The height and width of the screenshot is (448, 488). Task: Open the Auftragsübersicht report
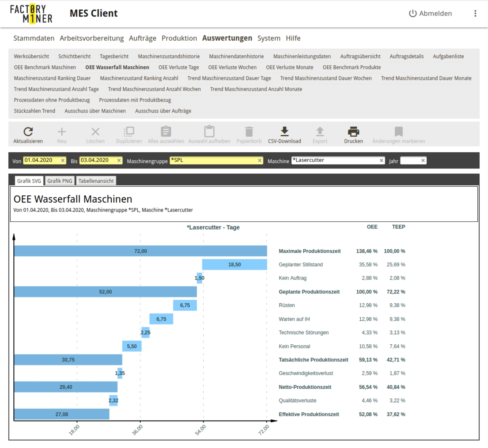[x=360, y=56]
